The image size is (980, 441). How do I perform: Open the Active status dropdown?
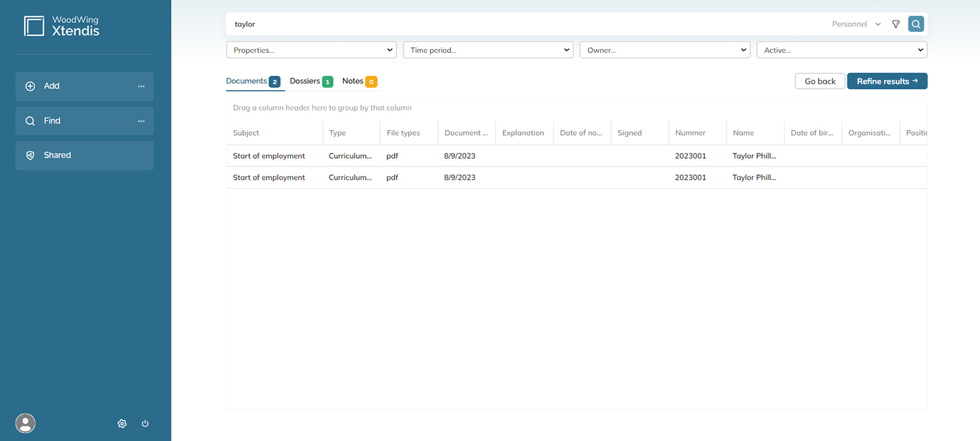tap(841, 50)
